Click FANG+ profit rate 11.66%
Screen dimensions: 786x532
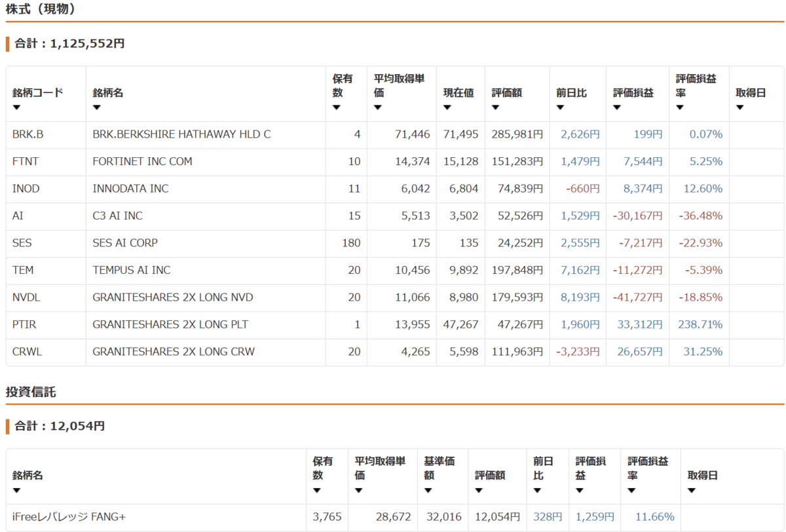(655, 517)
